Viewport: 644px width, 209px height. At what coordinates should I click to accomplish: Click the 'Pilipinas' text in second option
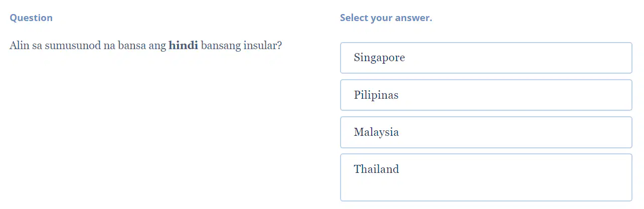(x=376, y=95)
